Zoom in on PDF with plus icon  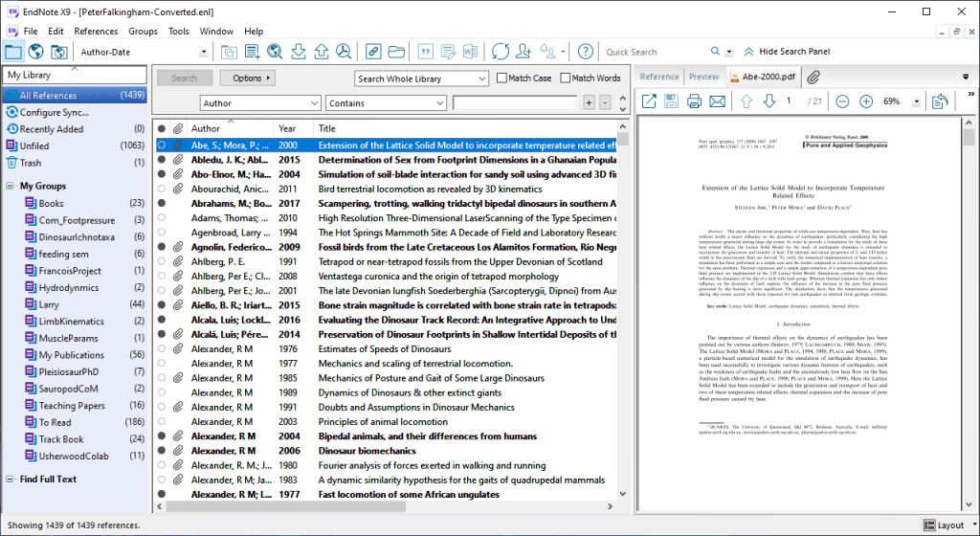866,101
